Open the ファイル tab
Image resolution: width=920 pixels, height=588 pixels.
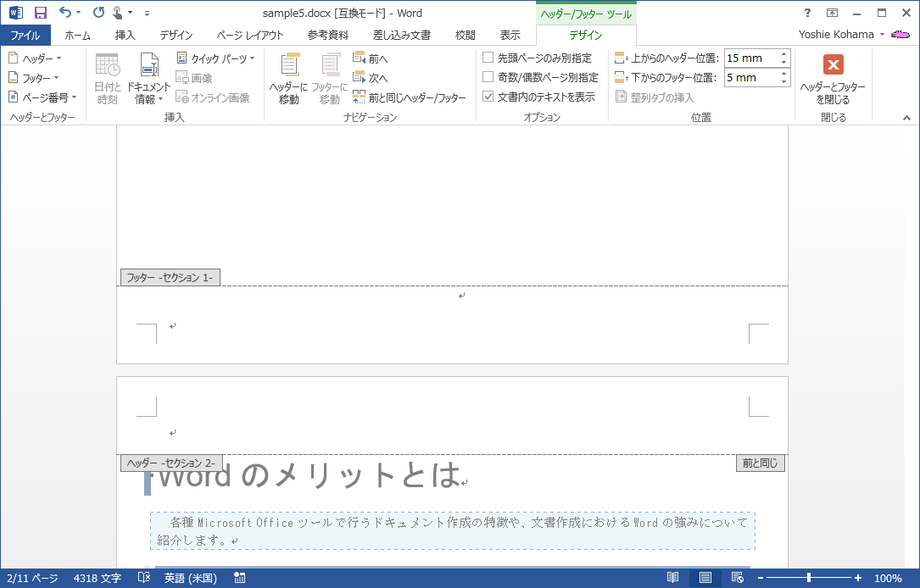(25, 36)
